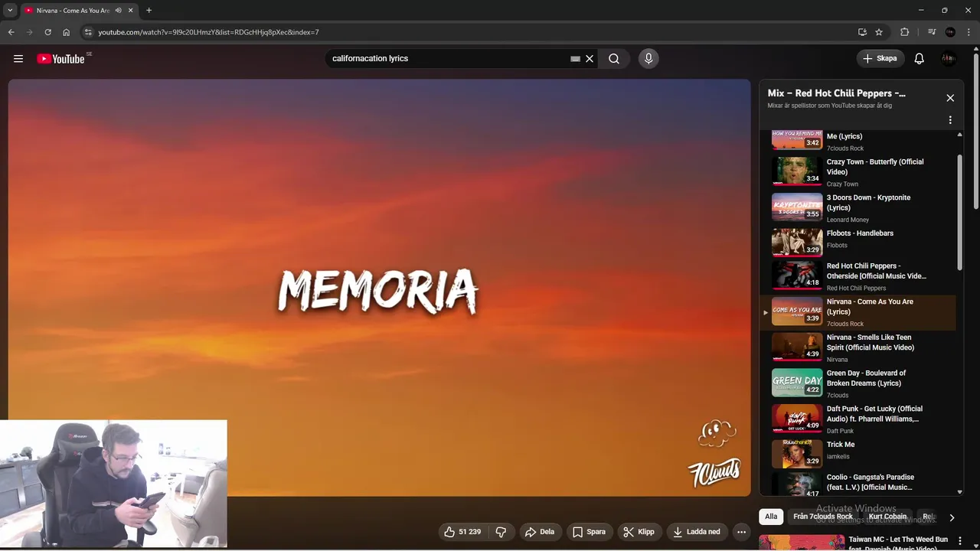Create a clip with Klipp
The height and width of the screenshot is (551, 980).
tap(639, 532)
